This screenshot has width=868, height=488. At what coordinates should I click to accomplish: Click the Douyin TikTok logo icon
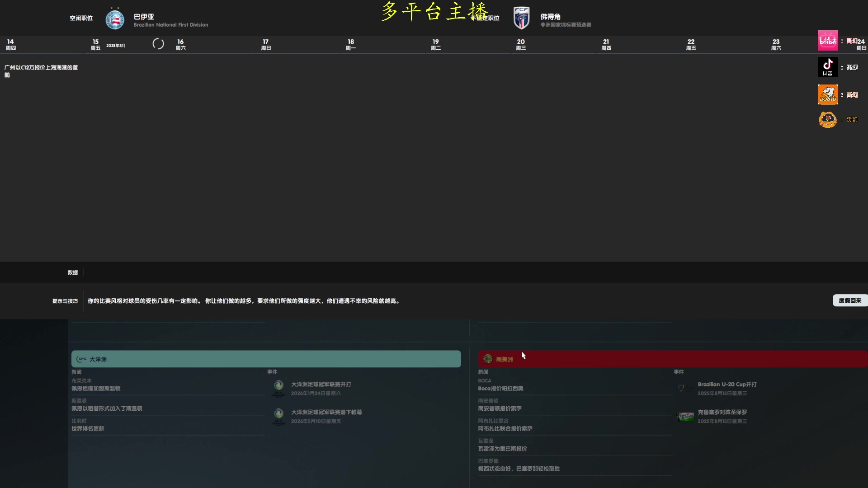click(x=827, y=67)
